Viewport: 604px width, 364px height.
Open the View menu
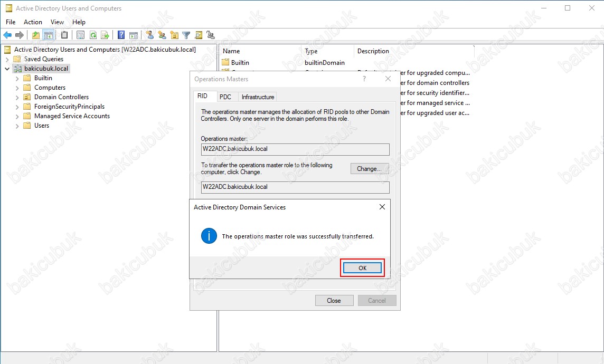[57, 22]
